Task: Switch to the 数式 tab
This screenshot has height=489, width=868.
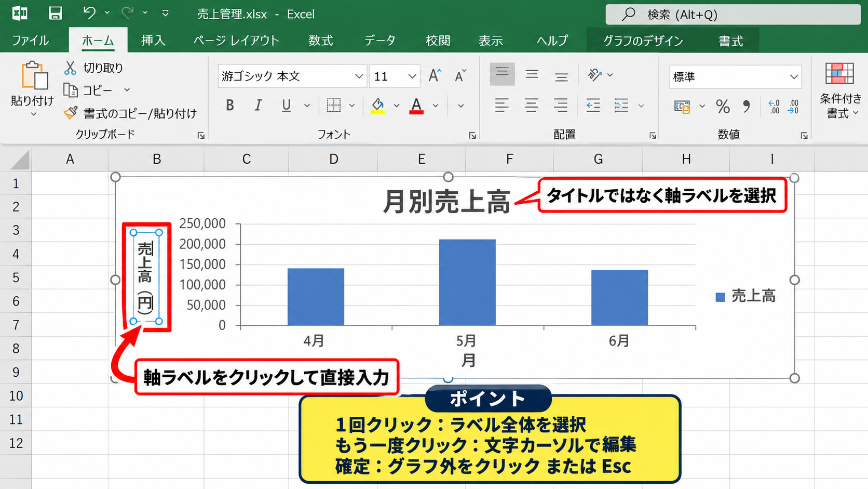Action: pos(321,41)
